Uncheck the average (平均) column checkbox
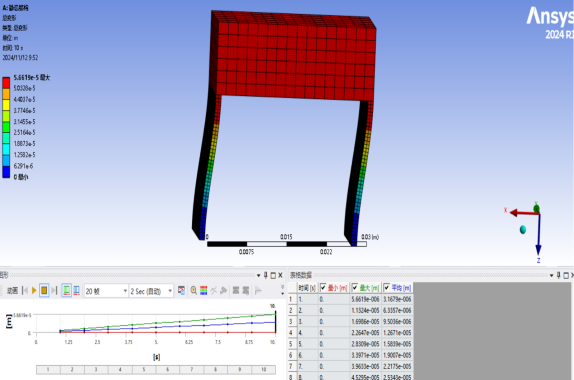This screenshot has width=574, height=380. pyautogui.click(x=387, y=288)
